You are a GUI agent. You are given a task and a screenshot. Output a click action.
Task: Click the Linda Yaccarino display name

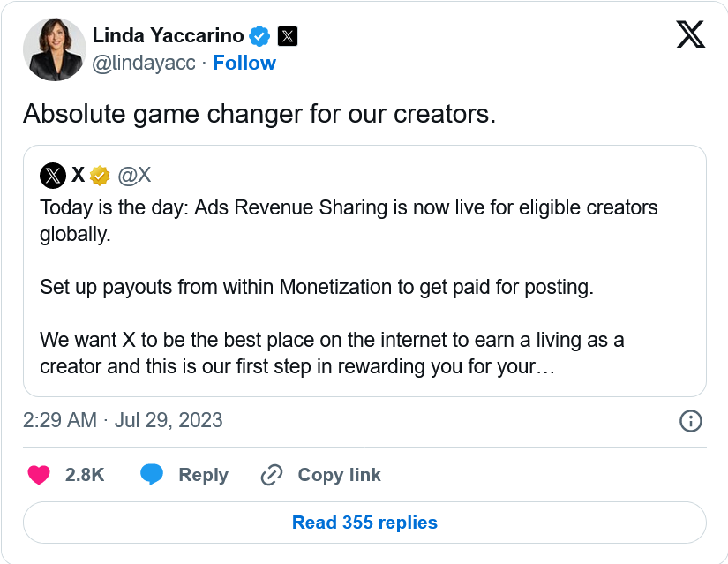tap(168, 36)
